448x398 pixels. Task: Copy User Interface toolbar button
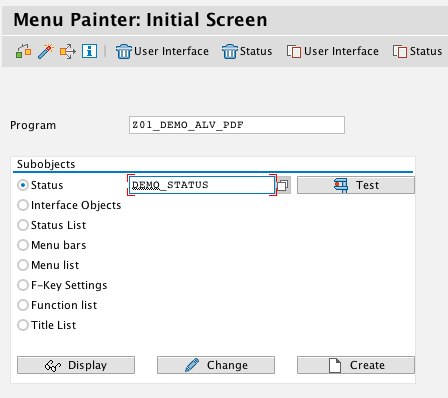click(333, 51)
